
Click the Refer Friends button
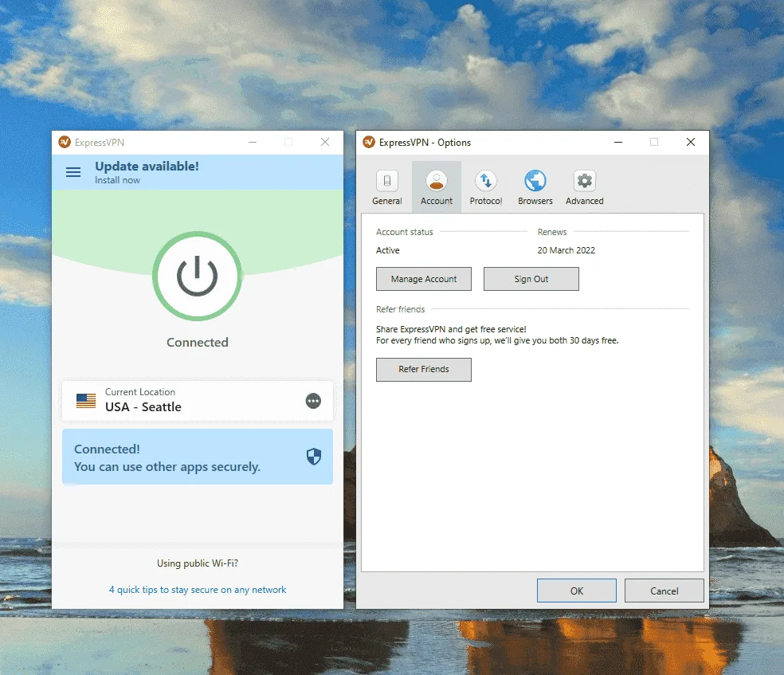[424, 370]
